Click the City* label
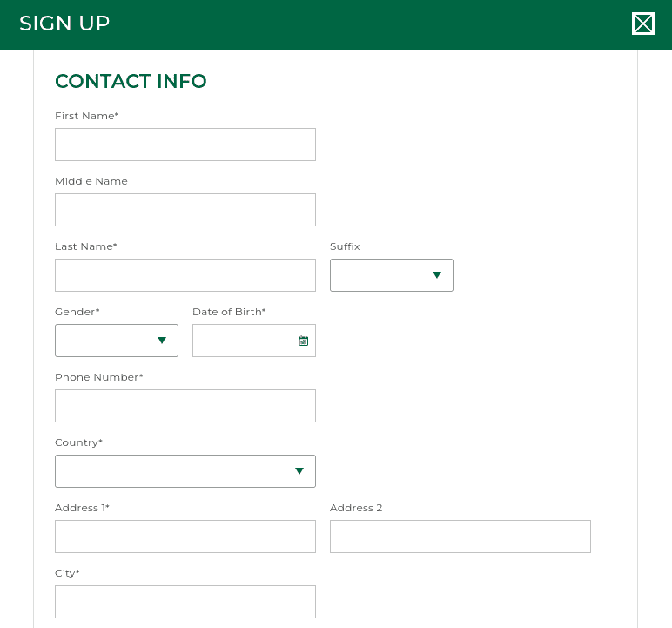 pyautogui.click(x=67, y=573)
